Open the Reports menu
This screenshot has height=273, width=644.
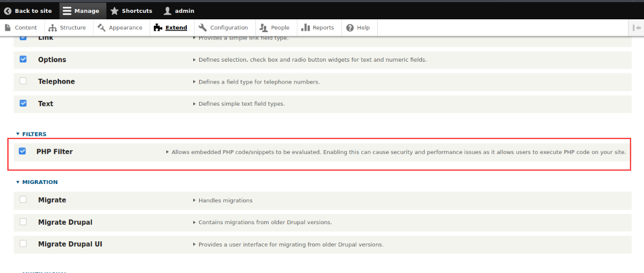pyautogui.click(x=318, y=28)
